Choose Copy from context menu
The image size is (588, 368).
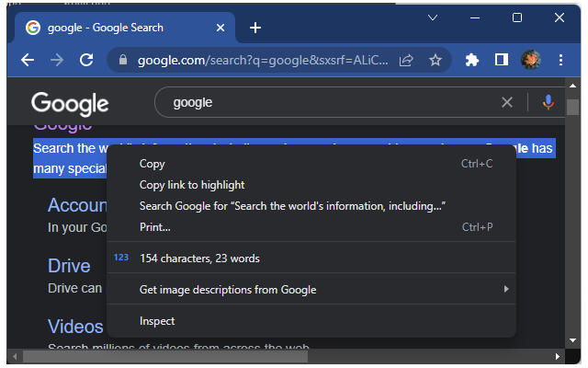[311, 164]
